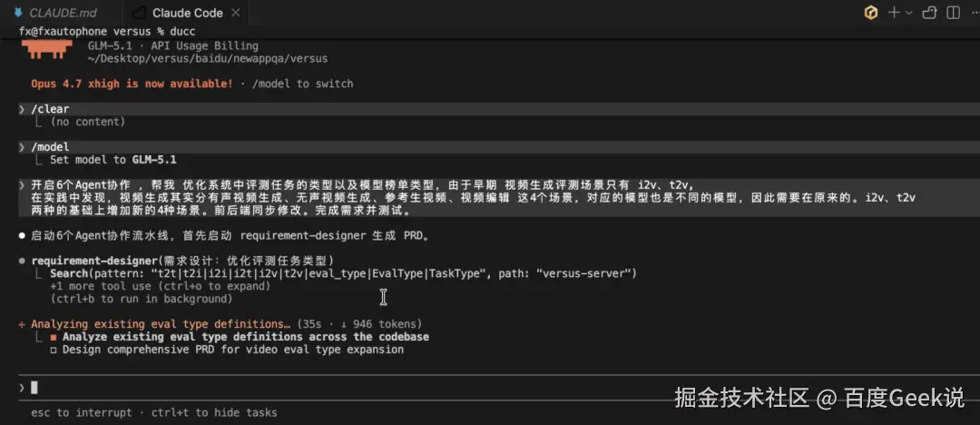Select the Claude Code tab
The width and height of the screenshot is (980, 425).
(x=187, y=13)
